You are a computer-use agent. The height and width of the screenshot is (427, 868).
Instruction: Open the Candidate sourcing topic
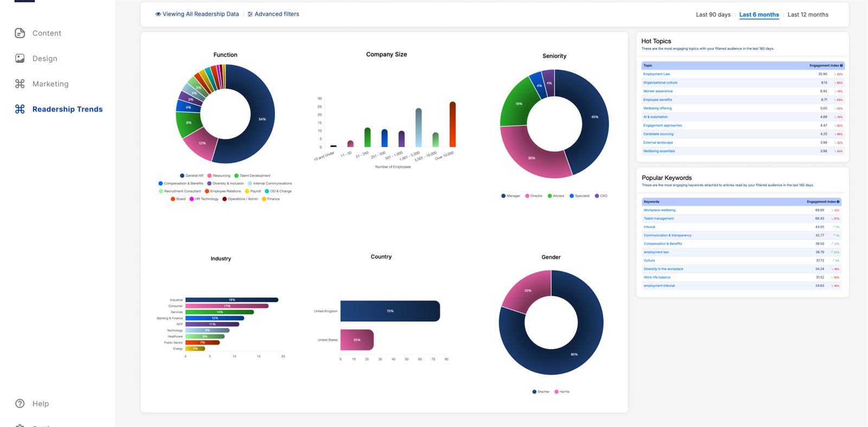pyautogui.click(x=658, y=134)
